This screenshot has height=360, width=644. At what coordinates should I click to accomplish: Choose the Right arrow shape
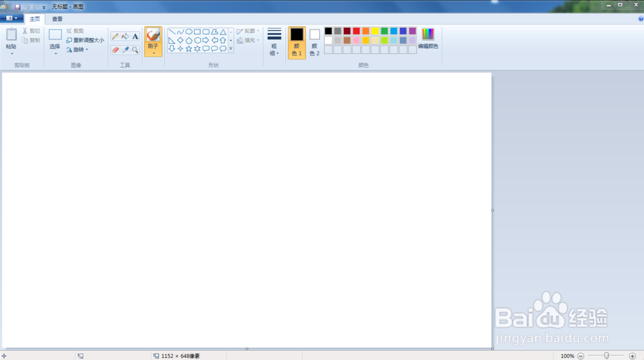pyautogui.click(x=206, y=40)
